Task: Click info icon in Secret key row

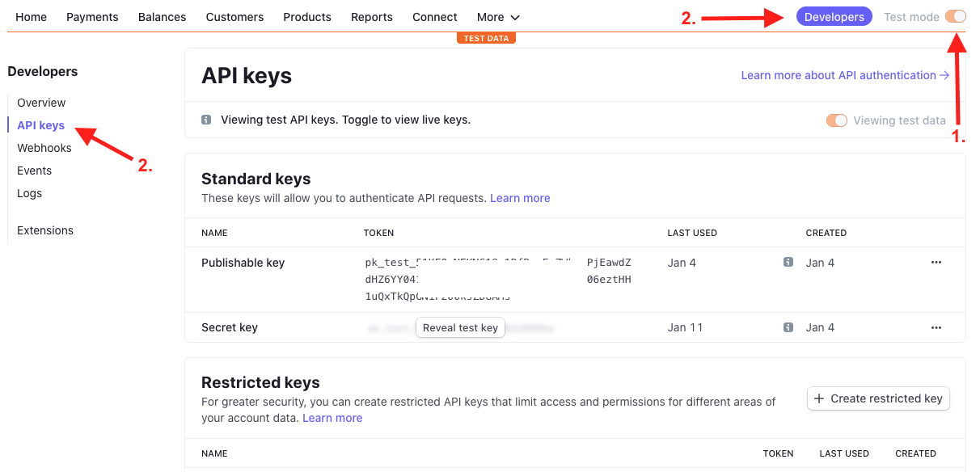Action: point(788,327)
